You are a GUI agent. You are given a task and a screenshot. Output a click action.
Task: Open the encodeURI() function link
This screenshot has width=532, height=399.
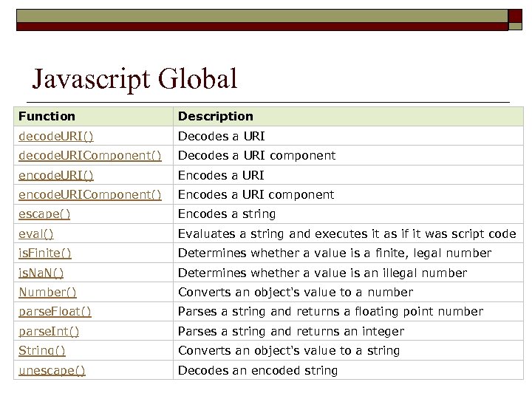click(56, 175)
